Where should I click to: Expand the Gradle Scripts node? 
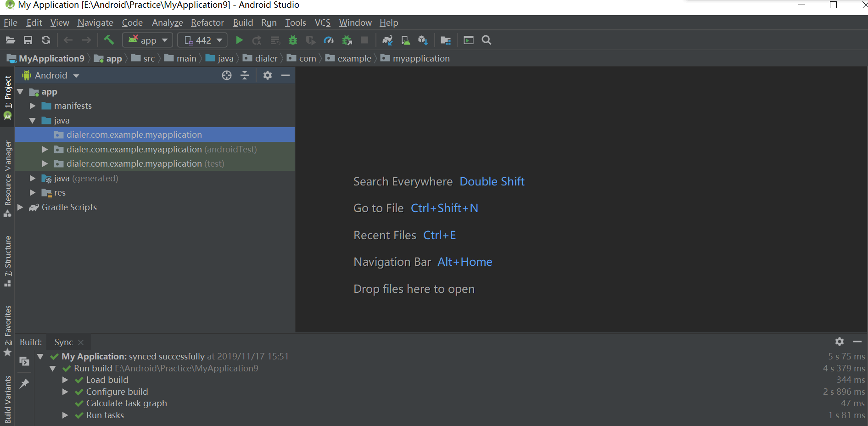pyautogui.click(x=20, y=207)
